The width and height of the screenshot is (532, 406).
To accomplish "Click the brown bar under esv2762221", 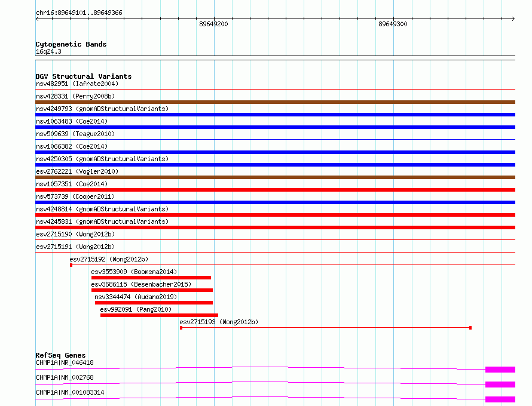I will click(275, 177).
